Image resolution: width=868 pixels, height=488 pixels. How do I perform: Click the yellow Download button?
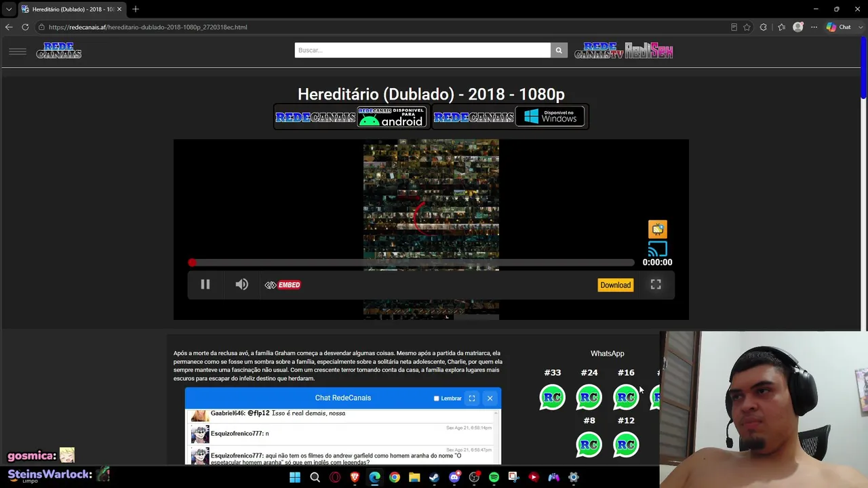pos(615,285)
